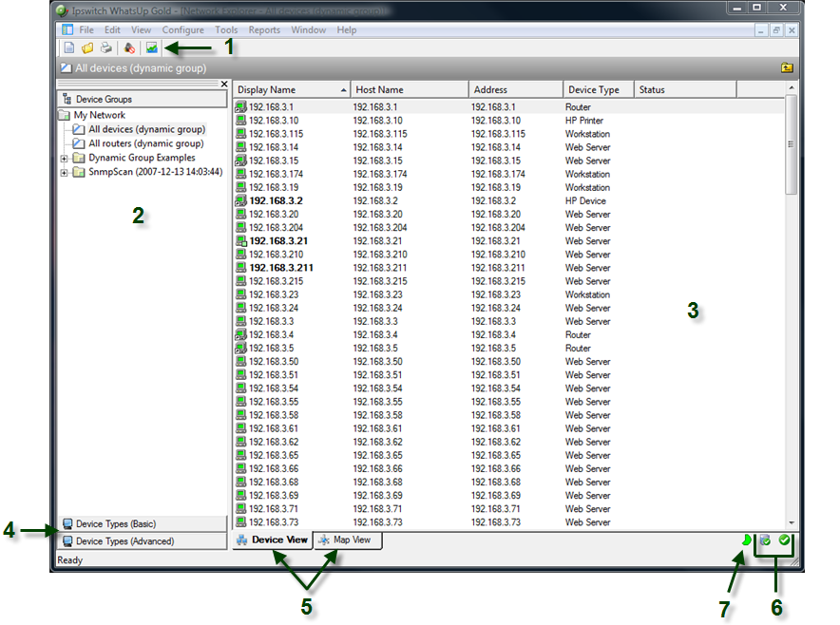Click the New document toolbar icon
Screen dimensions: 840x625
pos(68,47)
